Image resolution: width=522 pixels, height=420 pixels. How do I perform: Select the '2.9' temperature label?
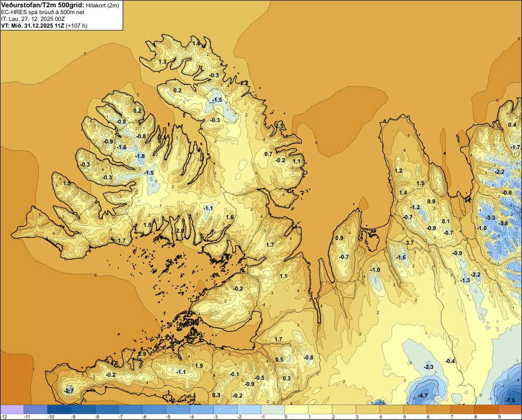pyautogui.click(x=142, y=354)
